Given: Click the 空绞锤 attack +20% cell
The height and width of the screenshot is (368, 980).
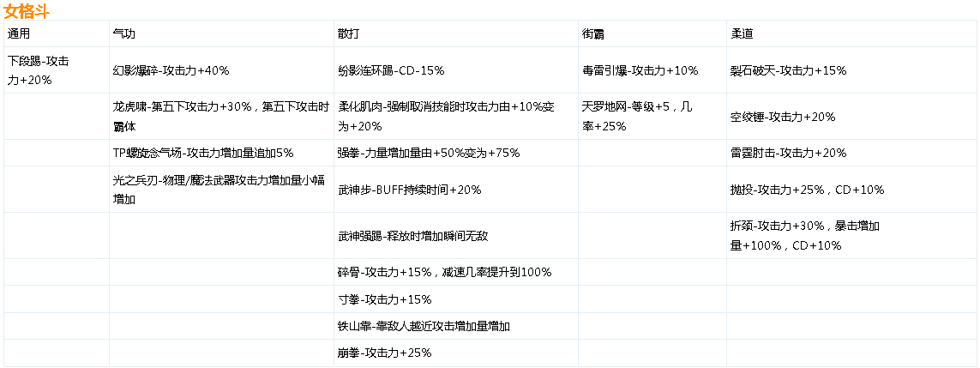Looking at the screenshot, I should click(852, 117).
